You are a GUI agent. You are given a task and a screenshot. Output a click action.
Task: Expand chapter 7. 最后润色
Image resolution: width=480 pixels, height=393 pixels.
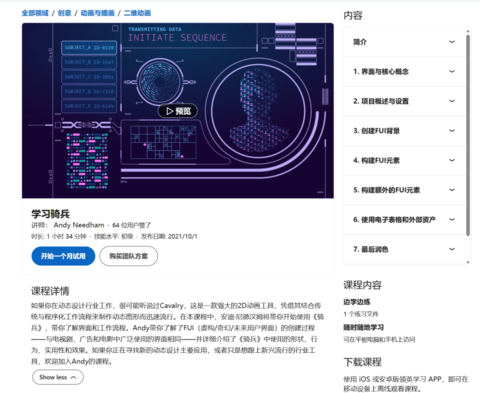tap(404, 249)
